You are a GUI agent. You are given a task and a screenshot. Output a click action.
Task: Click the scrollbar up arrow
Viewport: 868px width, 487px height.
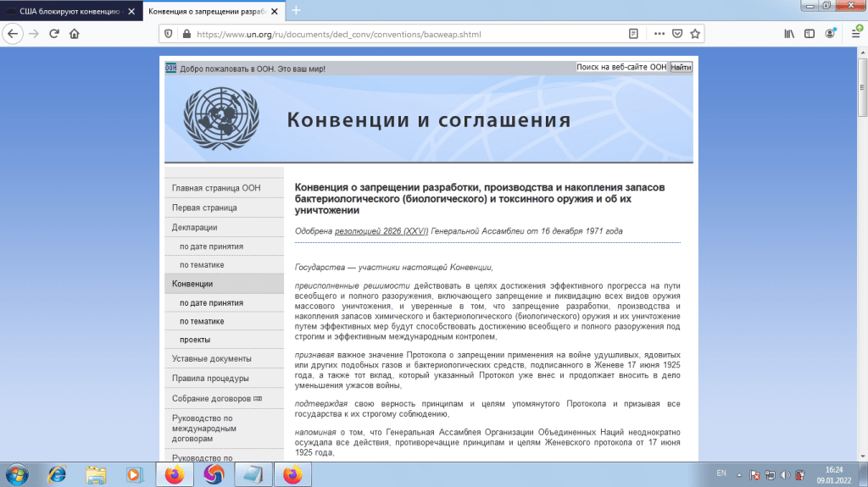(862, 53)
